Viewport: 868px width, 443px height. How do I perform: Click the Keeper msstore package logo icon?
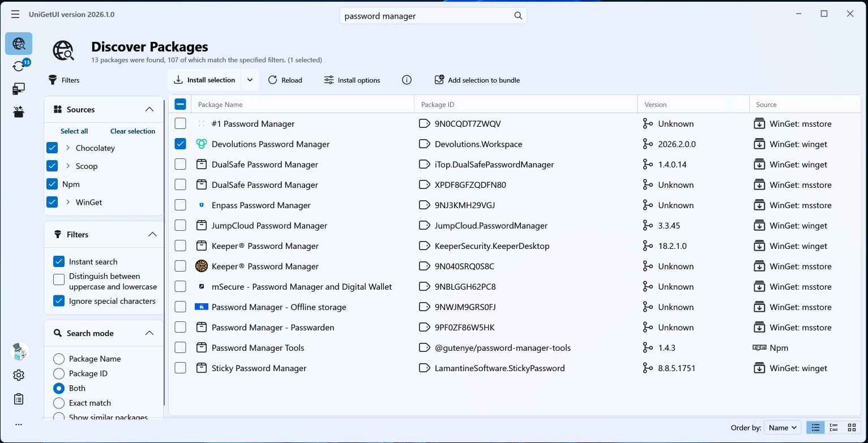[x=201, y=266]
